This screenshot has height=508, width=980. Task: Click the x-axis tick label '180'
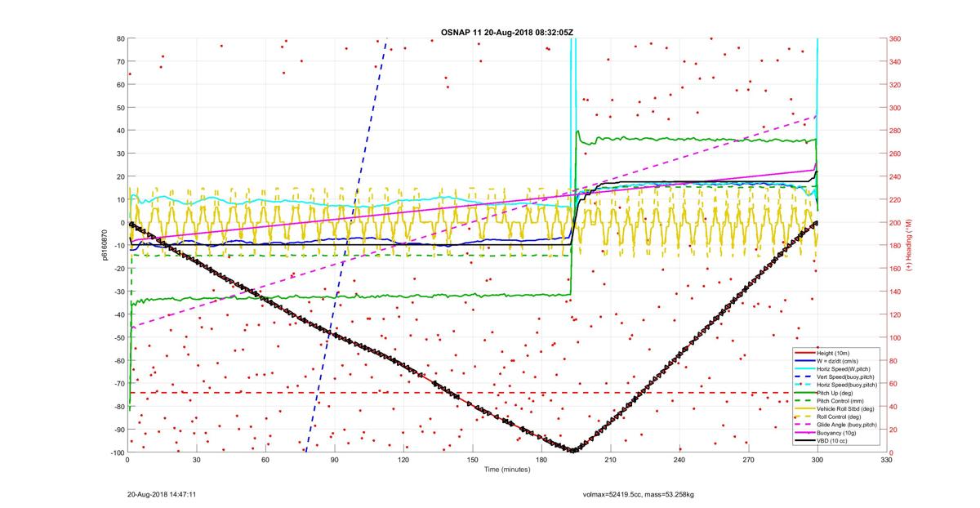point(541,461)
